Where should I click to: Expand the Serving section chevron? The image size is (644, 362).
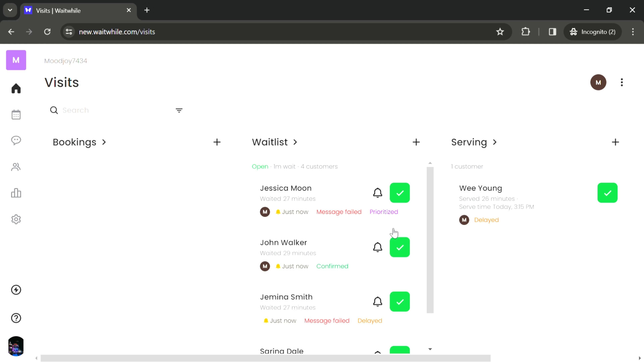[x=495, y=142]
